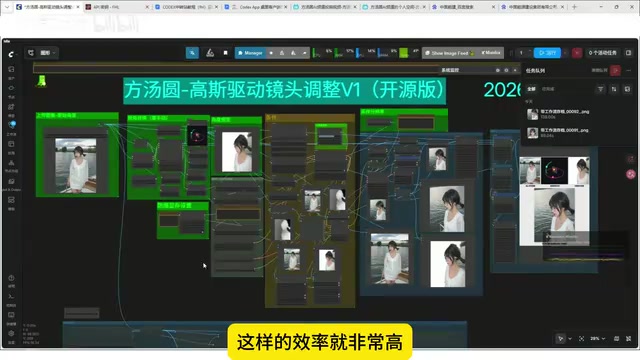
Task: Click the sort icon in job queue
Action: point(614,89)
